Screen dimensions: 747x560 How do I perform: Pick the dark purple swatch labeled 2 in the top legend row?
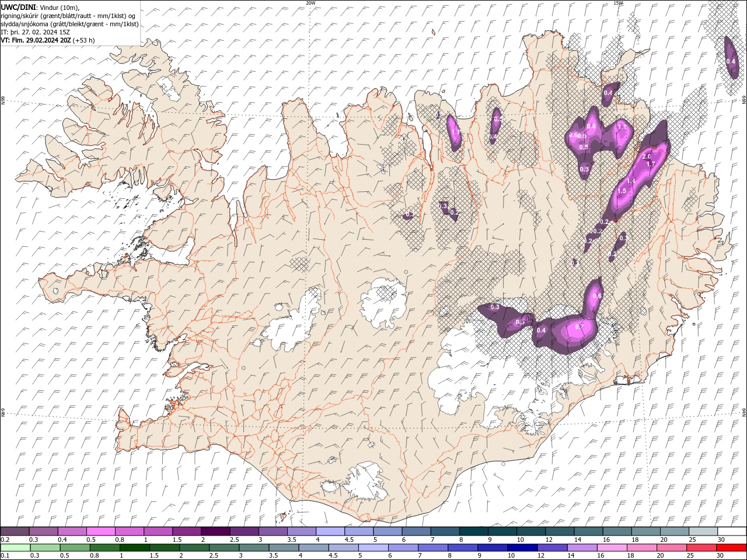click(215, 531)
